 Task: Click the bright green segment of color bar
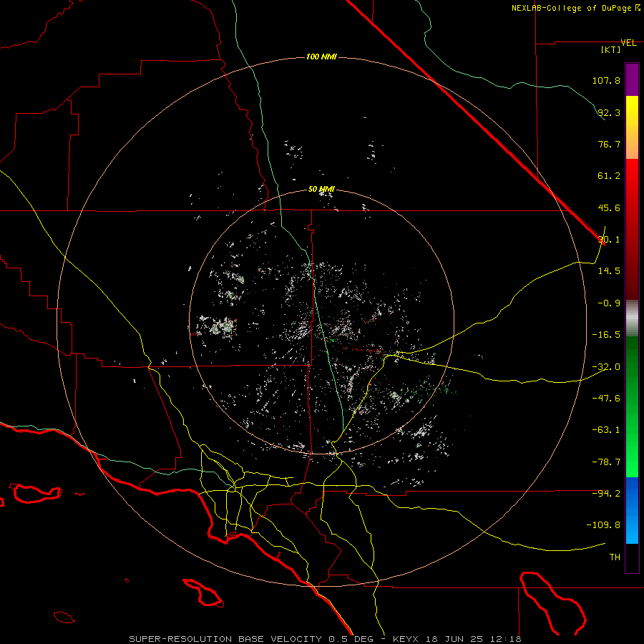(632, 406)
